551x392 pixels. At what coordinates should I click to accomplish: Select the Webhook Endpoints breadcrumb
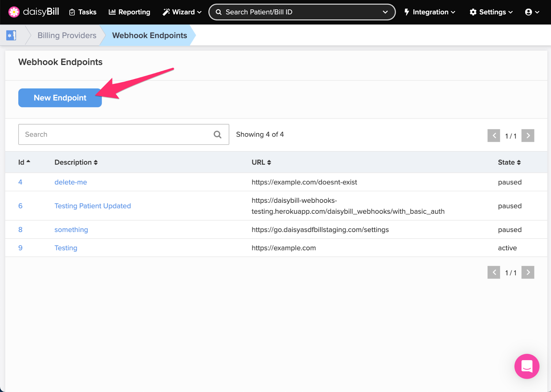[x=149, y=35]
